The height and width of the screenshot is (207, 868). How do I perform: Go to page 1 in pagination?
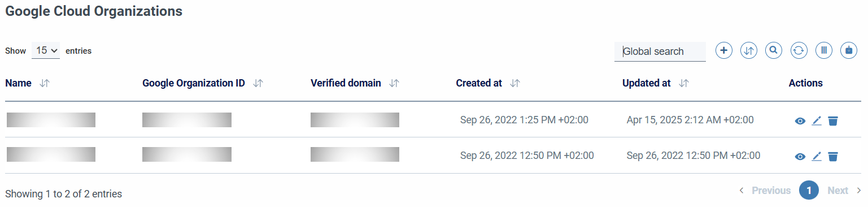tap(809, 190)
